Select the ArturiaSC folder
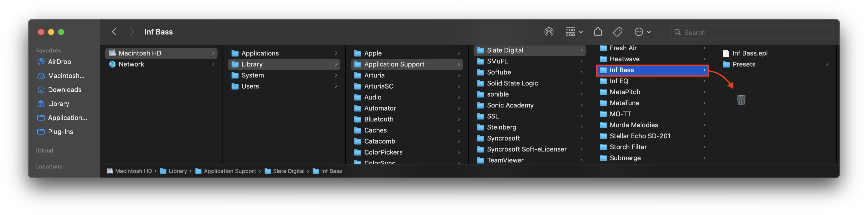This screenshot has height=215, width=868. [406, 86]
